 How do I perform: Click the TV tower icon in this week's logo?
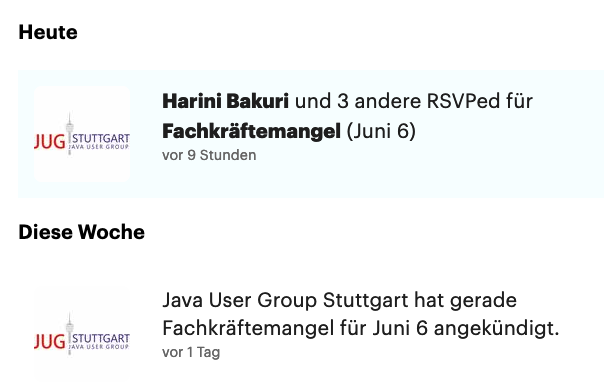tap(69, 334)
